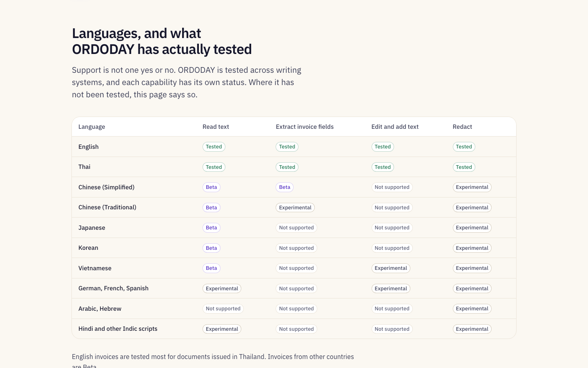Click German, French, Spanish Redact Experimental badge

(x=472, y=288)
